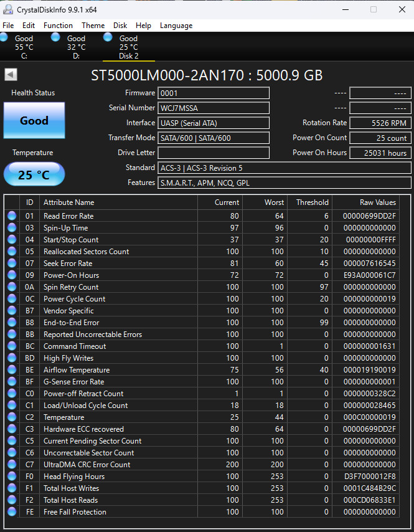
Task: Open the Edit menu
Action: (x=29, y=26)
